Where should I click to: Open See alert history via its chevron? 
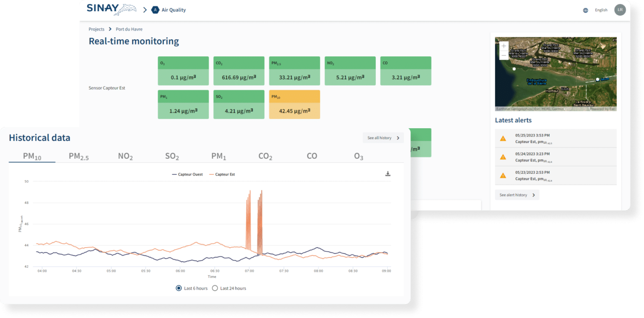tap(533, 194)
